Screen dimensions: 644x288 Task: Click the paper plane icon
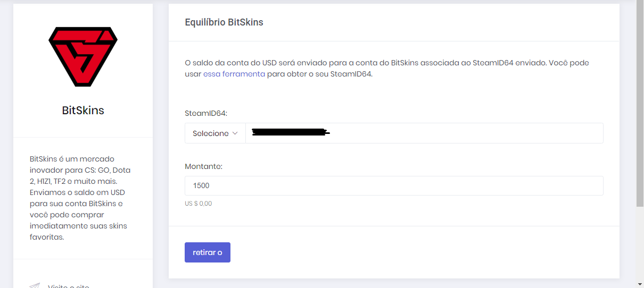click(35, 286)
